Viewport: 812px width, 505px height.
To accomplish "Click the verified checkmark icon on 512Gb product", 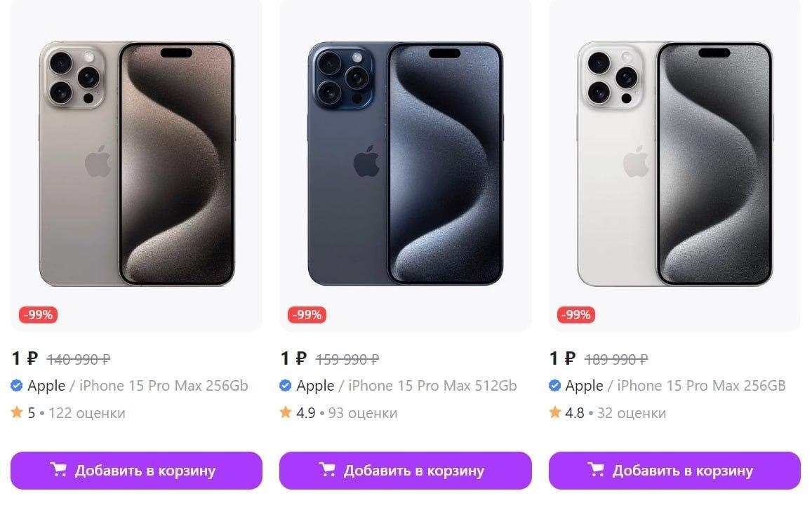I will [286, 386].
